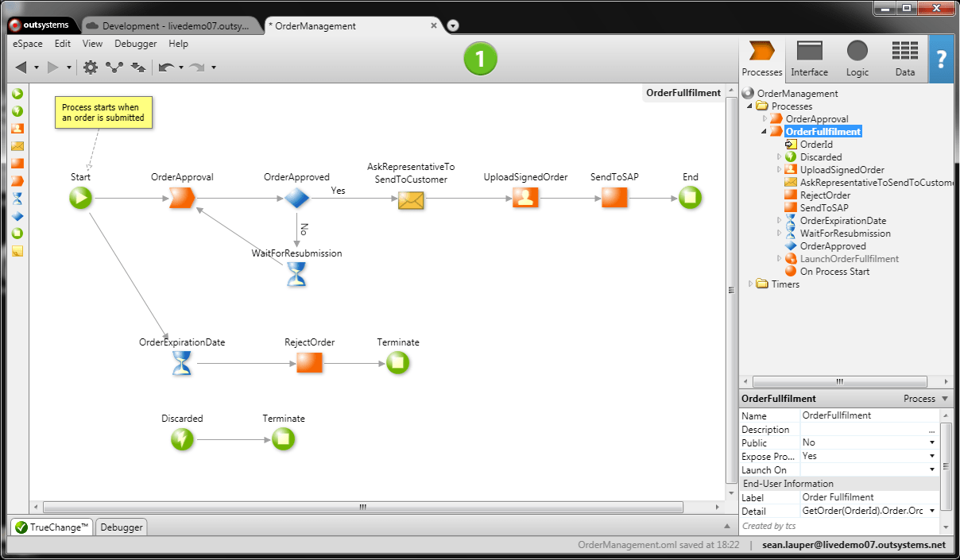Screen dimensions: 960x560
Task: Open the Logic layer panel
Action: (857, 58)
